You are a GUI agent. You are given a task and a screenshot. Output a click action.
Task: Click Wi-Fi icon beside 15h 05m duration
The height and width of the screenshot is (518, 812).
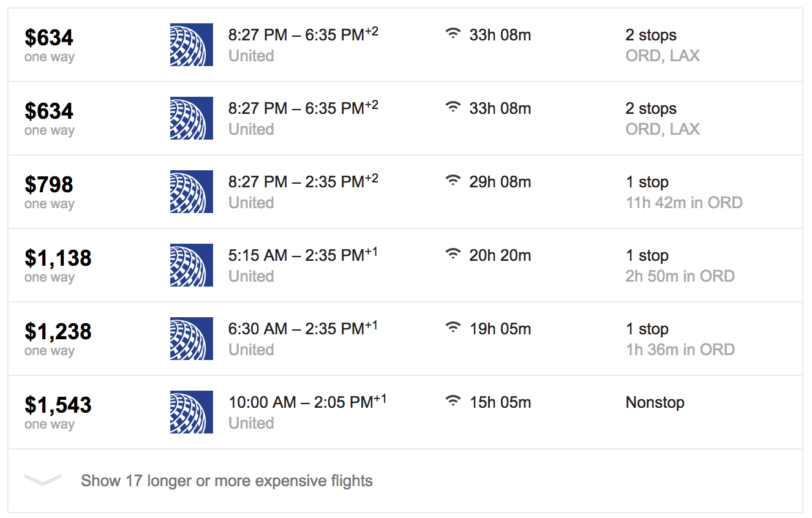coord(453,401)
